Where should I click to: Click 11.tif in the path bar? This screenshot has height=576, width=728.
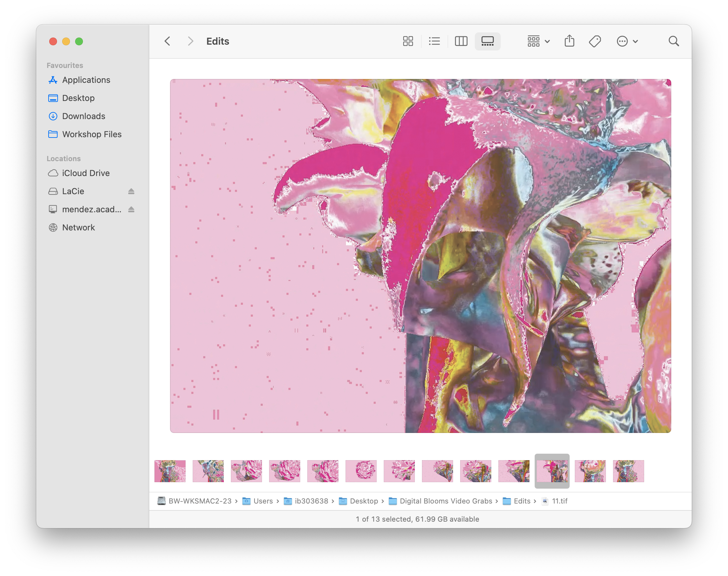pos(554,501)
